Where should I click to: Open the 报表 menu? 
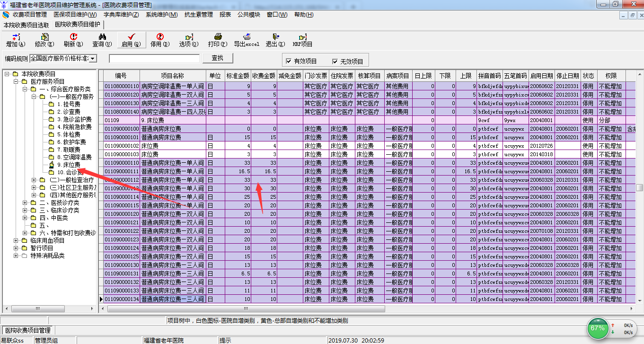pyautogui.click(x=225, y=15)
